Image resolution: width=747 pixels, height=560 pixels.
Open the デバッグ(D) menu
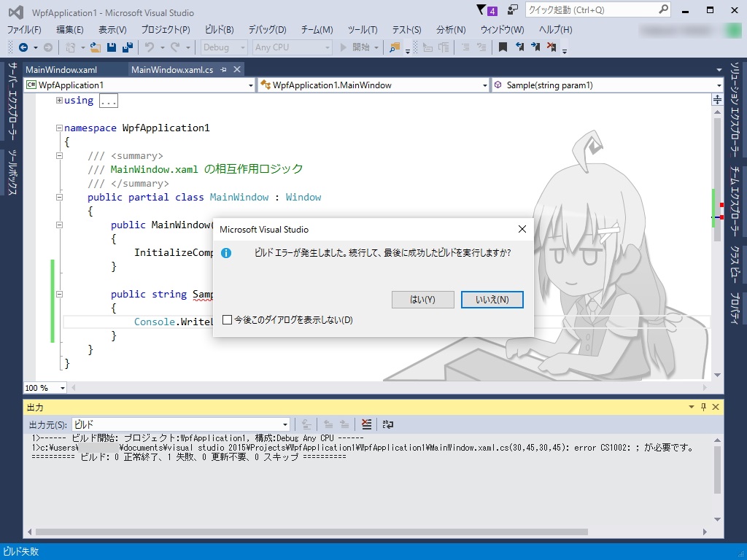267,29
